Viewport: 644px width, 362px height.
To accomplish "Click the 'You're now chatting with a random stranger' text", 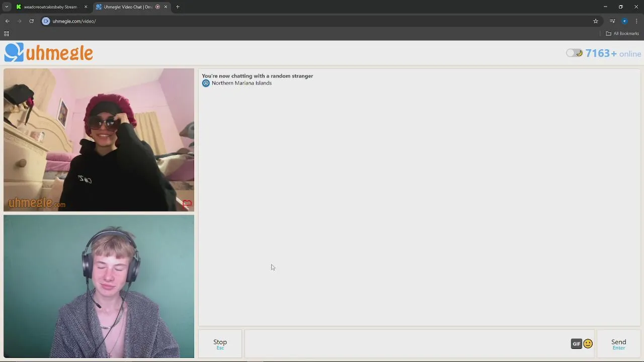I will (258, 76).
